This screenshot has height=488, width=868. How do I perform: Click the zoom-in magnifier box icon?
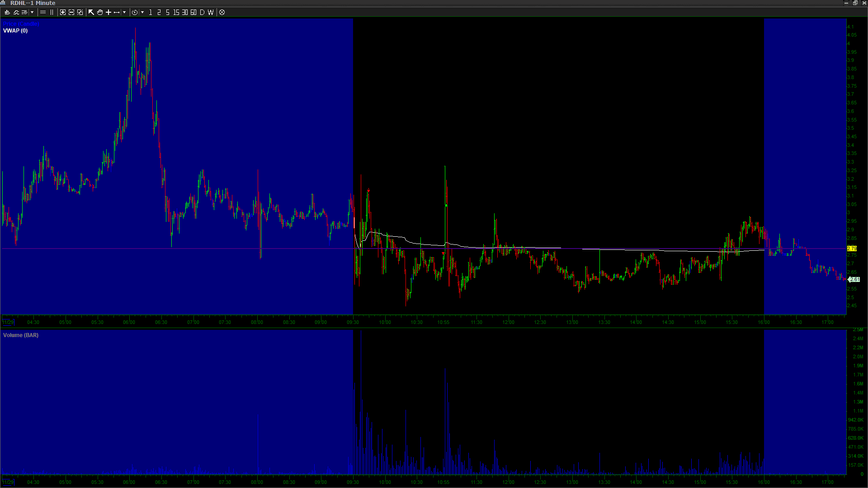63,12
